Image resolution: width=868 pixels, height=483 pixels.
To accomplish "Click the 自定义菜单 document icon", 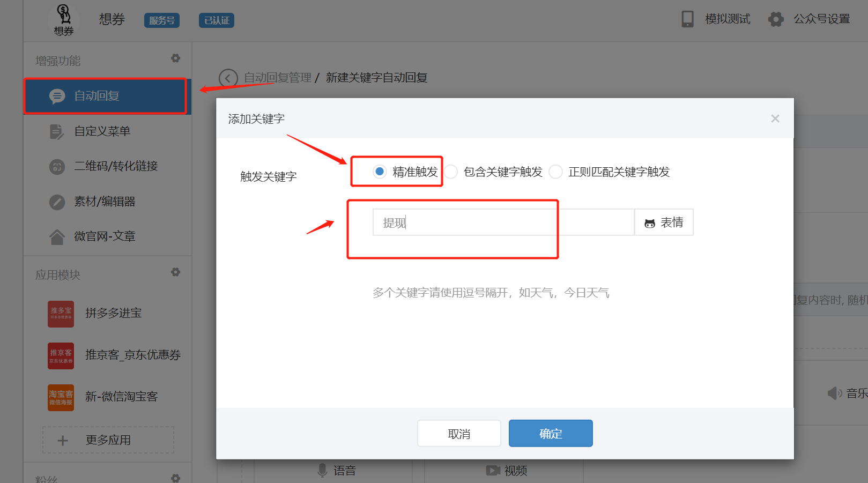I will (56, 131).
